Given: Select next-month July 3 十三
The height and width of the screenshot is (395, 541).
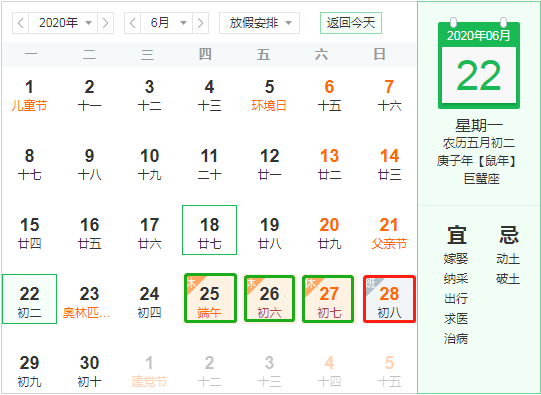Looking at the screenshot, I should click(x=269, y=371).
